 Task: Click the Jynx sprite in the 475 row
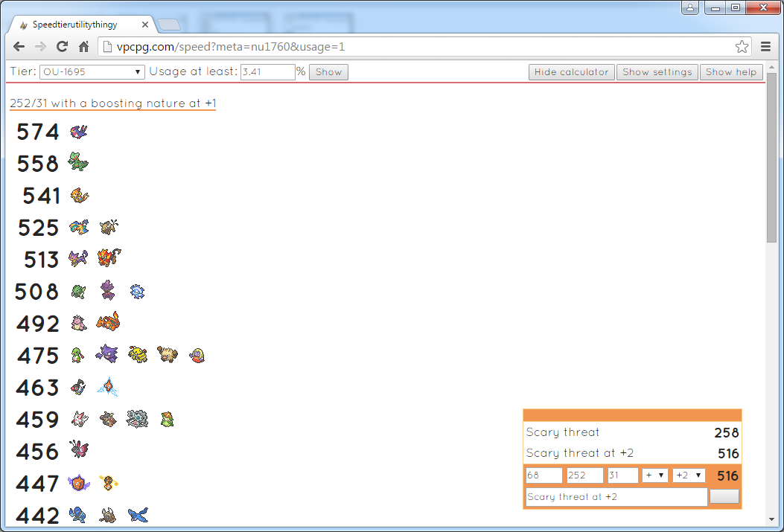pos(197,356)
